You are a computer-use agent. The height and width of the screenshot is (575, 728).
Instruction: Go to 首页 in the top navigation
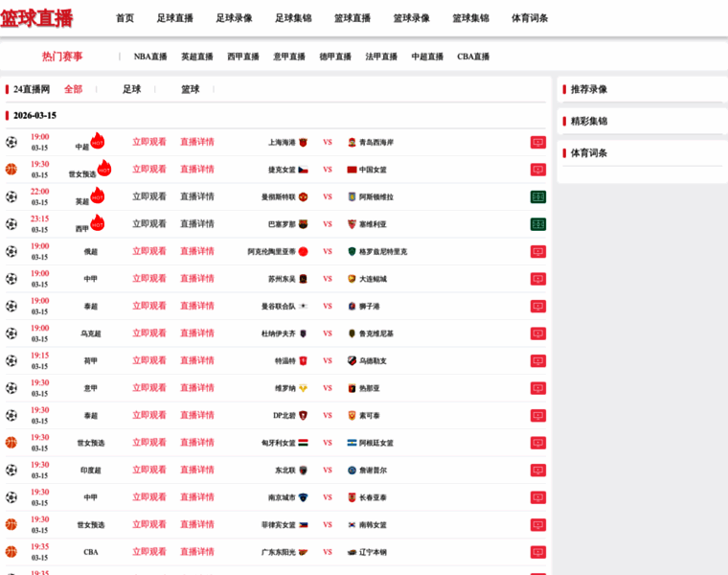(125, 18)
